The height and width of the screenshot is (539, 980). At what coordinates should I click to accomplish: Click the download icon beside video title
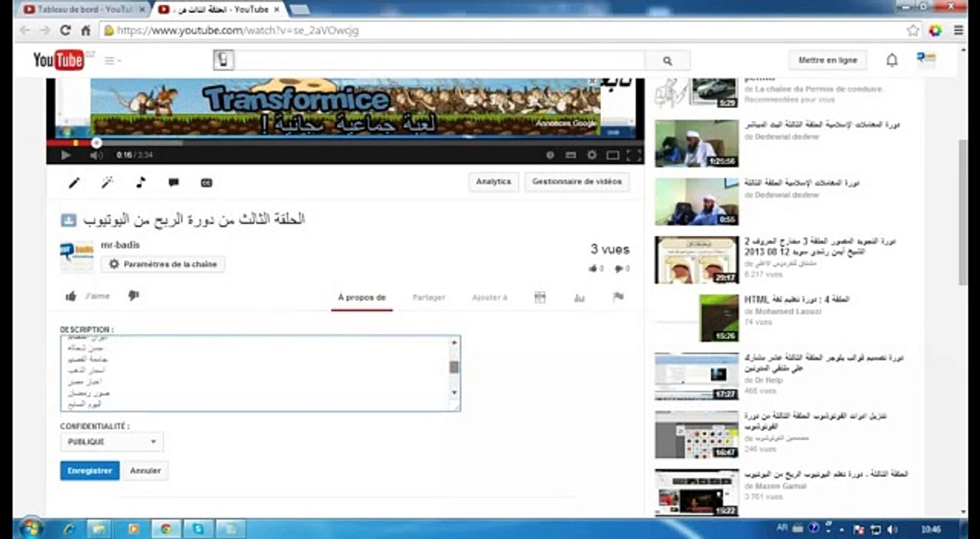click(x=68, y=219)
